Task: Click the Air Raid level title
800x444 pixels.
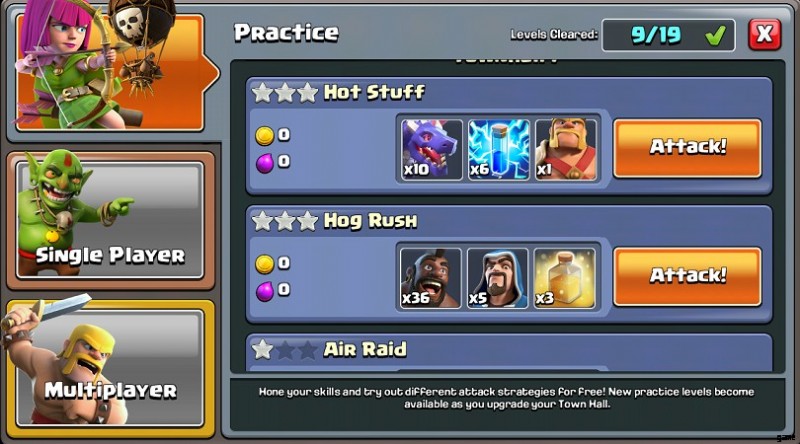Action: point(365,350)
